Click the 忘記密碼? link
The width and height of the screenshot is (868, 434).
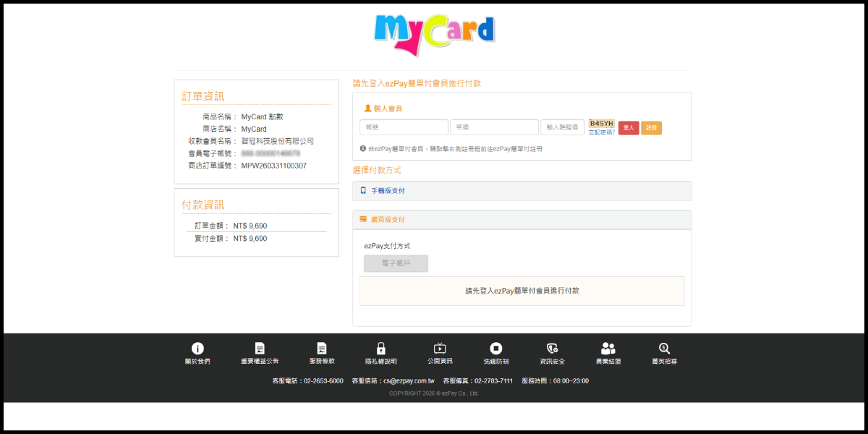click(x=602, y=132)
